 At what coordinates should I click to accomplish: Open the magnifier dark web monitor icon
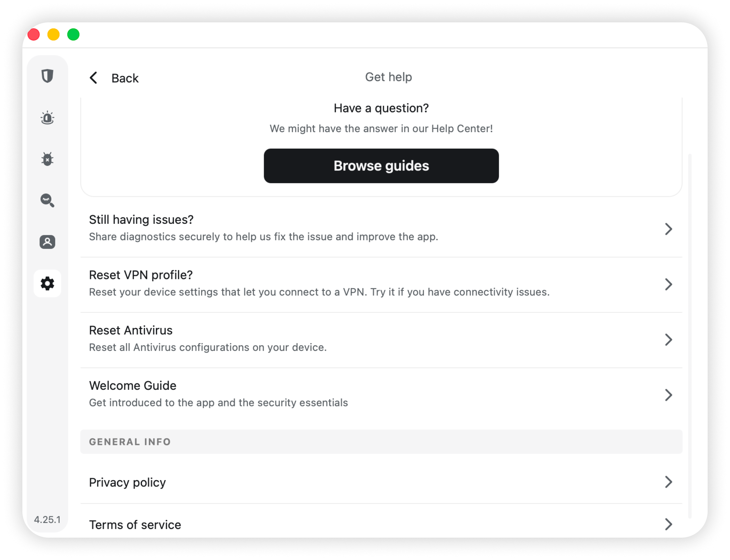click(47, 200)
